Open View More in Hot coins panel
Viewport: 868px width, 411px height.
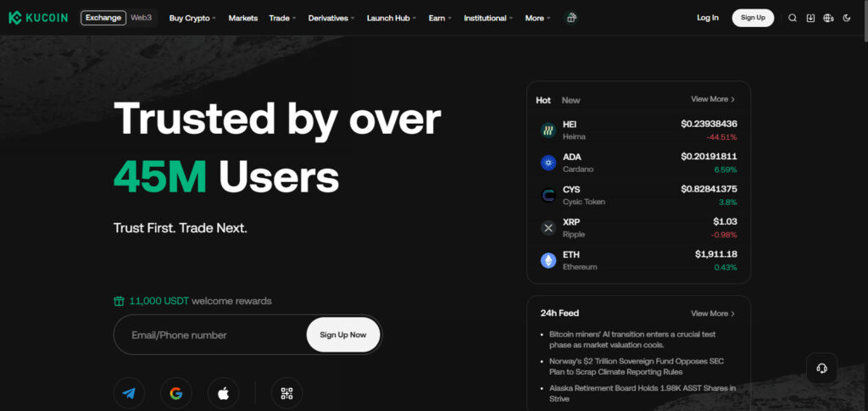pyautogui.click(x=713, y=99)
